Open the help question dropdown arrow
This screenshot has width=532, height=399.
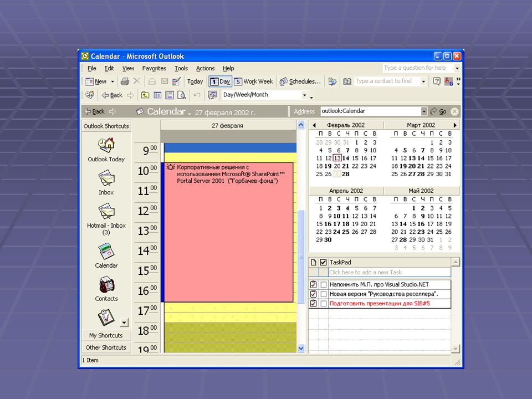[457, 68]
